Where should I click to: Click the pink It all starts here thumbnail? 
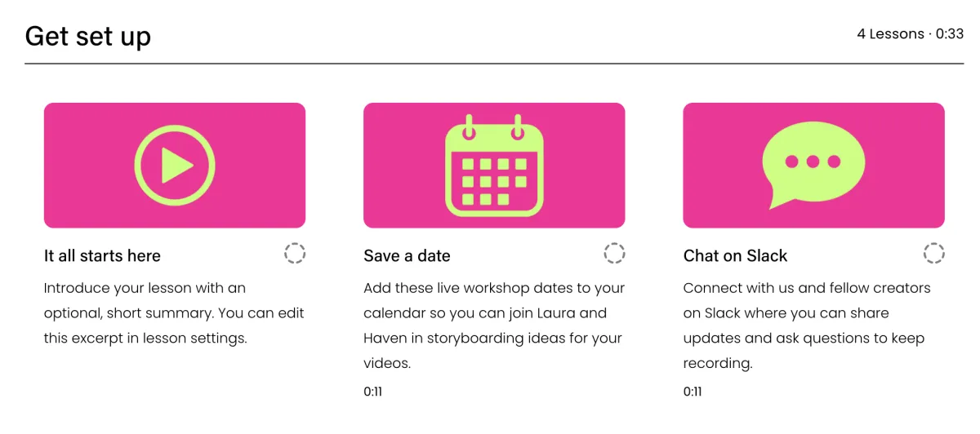pos(175,166)
